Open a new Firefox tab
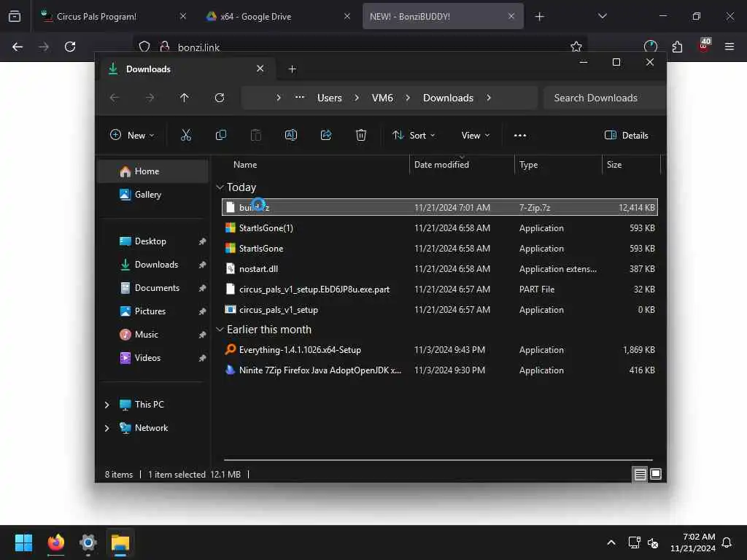 539,17
